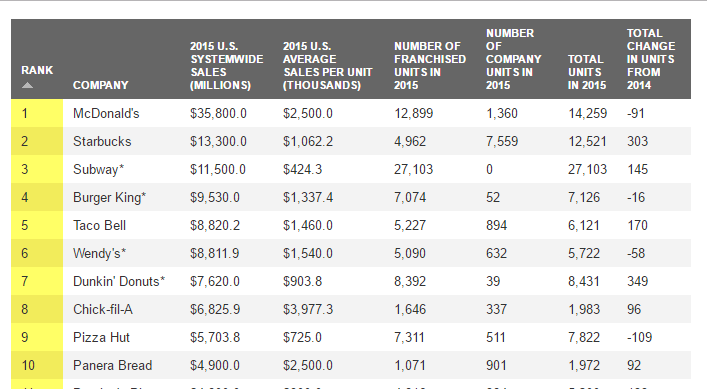This screenshot has height=389, width=707.
Task: Click McDonald's $35,800.0 sales value
Action: (218, 113)
